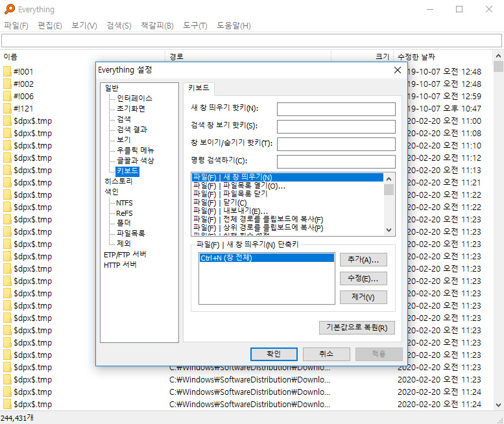Click command list scroll up arrow

(389, 179)
